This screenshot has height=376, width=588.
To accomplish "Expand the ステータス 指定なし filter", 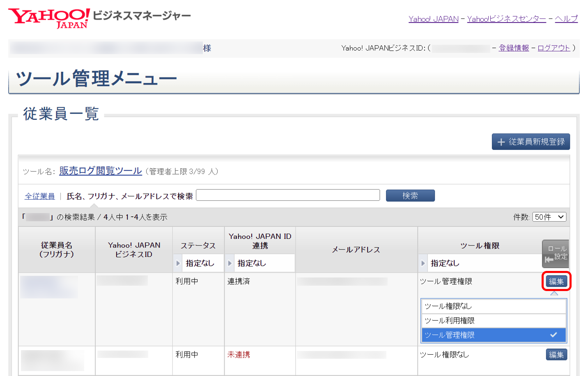I will point(199,263).
